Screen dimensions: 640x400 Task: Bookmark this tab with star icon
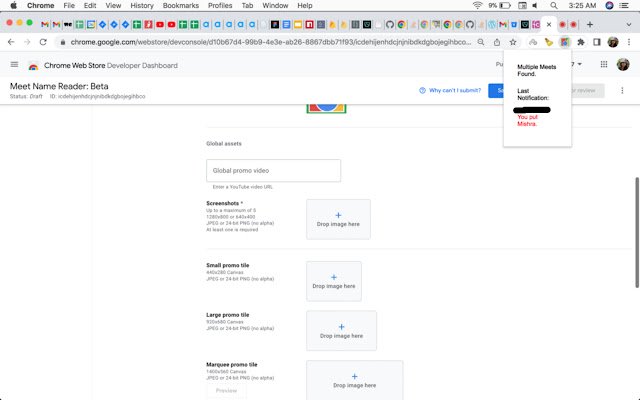click(513, 42)
